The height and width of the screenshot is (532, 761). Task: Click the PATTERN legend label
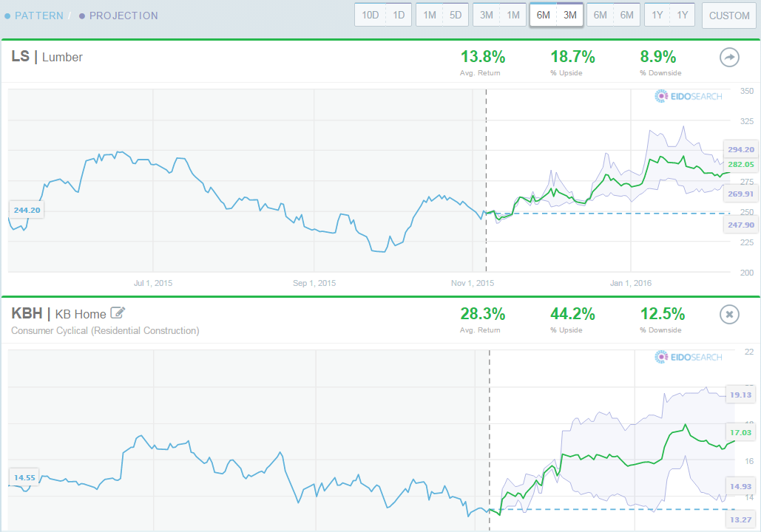(38, 16)
